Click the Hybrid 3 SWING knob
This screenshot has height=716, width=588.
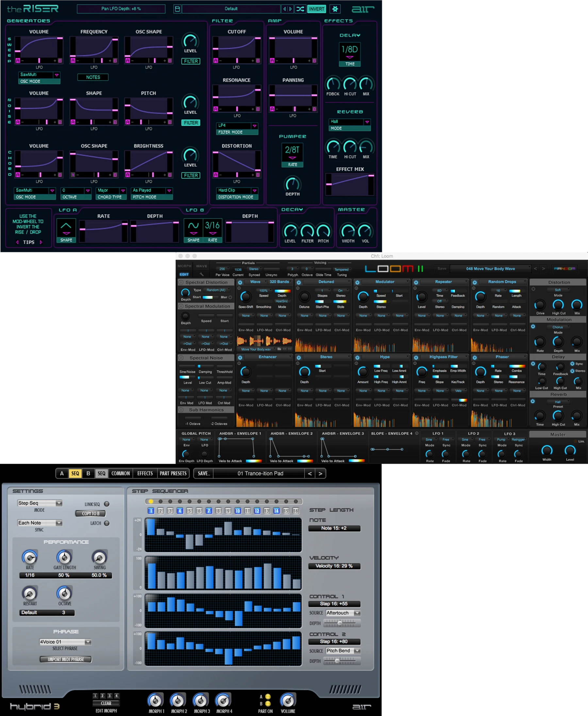pyautogui.click(x=100, y=558)
